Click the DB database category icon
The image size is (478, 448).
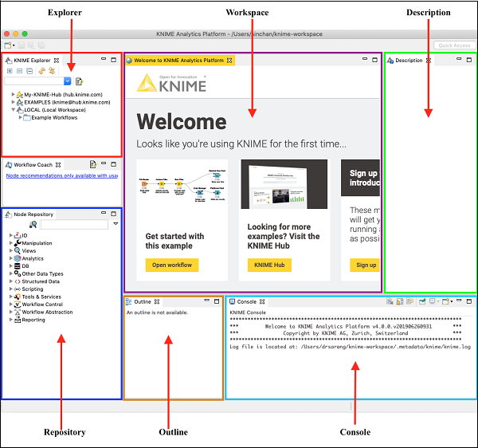(17, 266)
